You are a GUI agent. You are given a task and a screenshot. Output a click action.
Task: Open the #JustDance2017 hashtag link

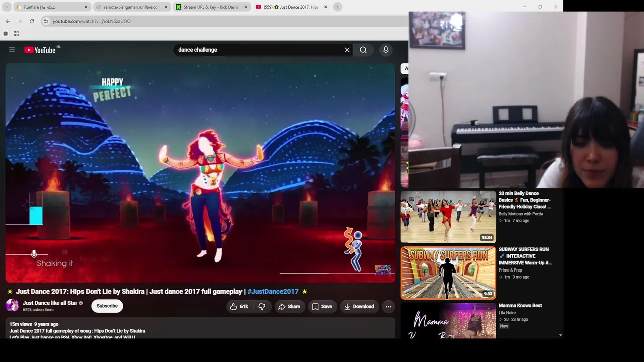(x=273, y=291)
